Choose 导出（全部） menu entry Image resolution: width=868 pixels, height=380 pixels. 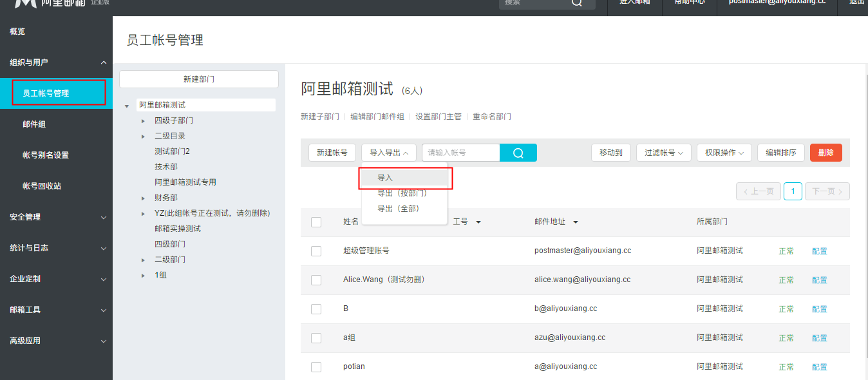(x=404, y=209)
